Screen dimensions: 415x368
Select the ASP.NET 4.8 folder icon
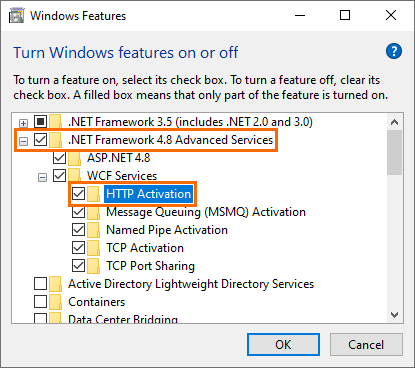click(x=75, y=158)
